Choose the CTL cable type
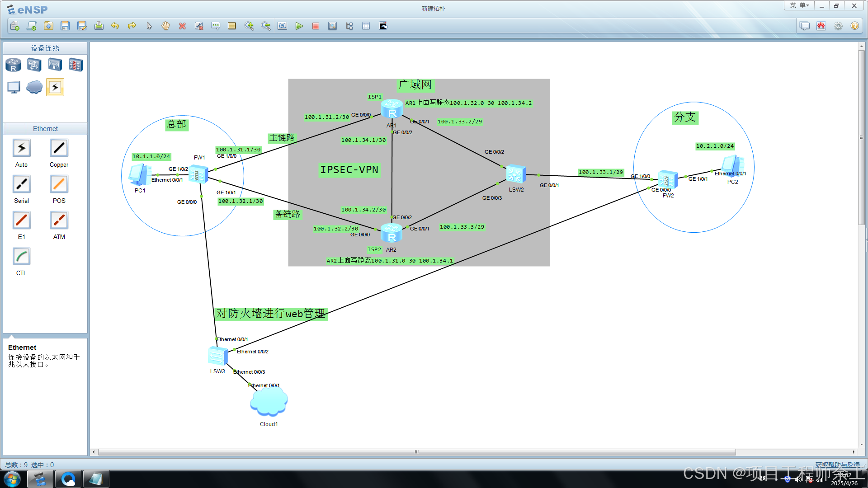The image size is (868, 488). pyautogui.click(x=21, y=257)
